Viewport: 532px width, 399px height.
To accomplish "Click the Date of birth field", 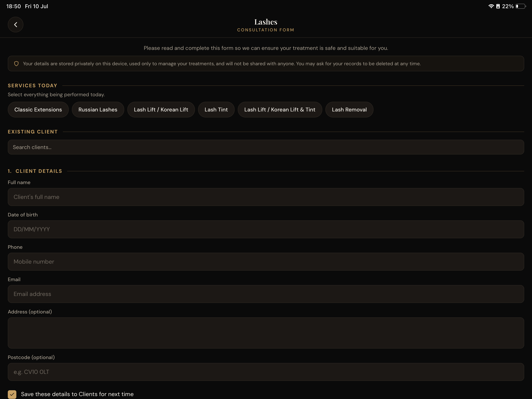I will 266,229.
